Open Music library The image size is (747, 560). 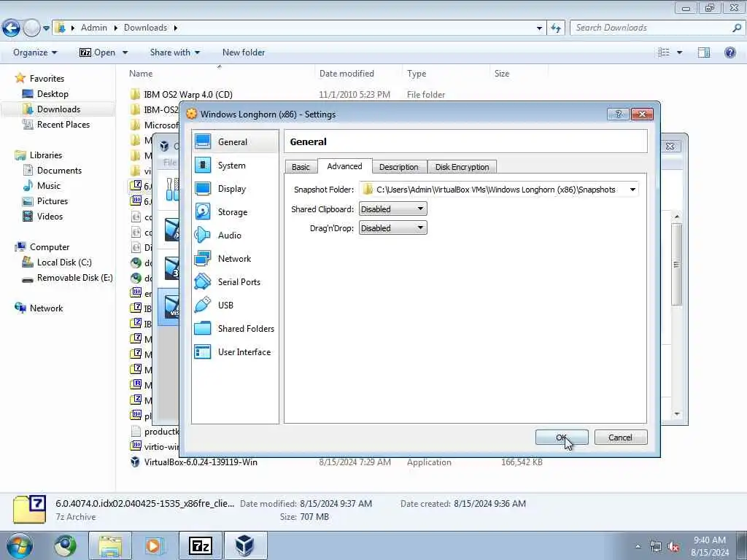49,186
